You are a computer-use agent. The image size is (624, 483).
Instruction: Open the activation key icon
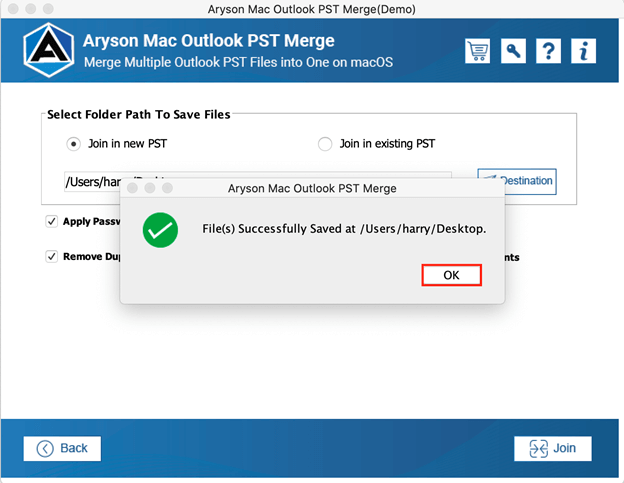coord(513,51)
